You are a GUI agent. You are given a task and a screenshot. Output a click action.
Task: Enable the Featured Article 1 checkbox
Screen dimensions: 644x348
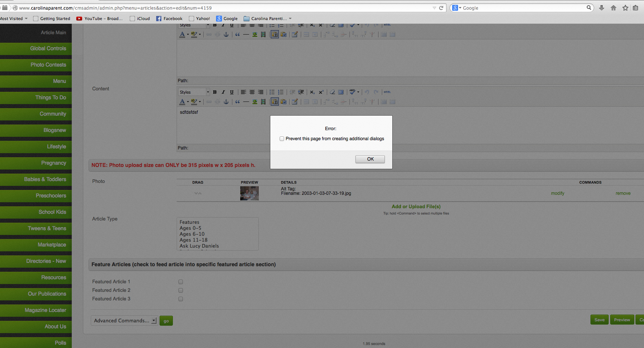(181, 282)
